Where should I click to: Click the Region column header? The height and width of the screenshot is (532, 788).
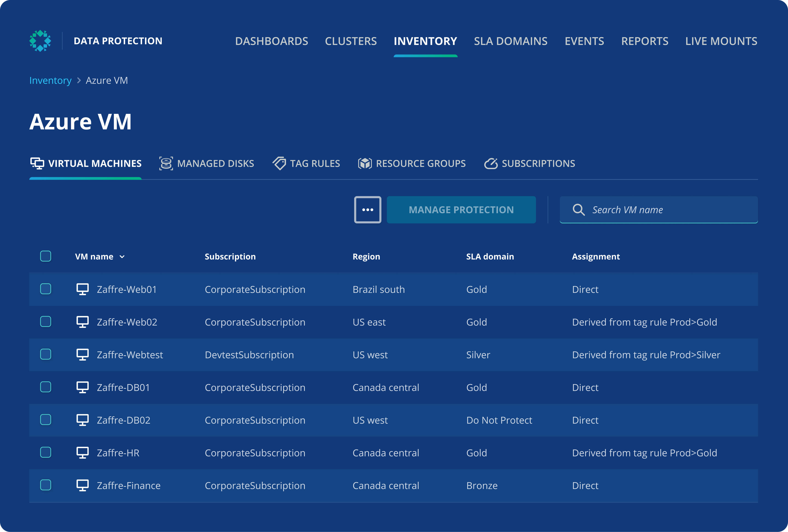point(366,257)
